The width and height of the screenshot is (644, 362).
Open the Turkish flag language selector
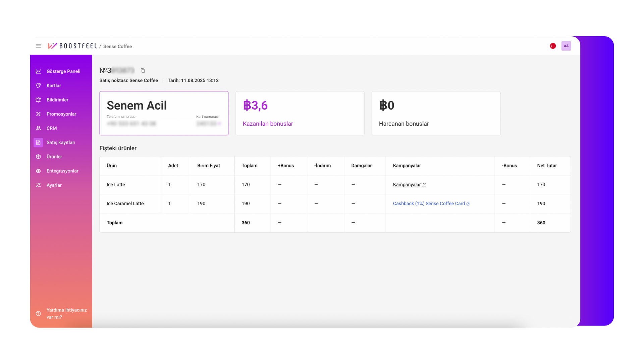tap(553, 46)
